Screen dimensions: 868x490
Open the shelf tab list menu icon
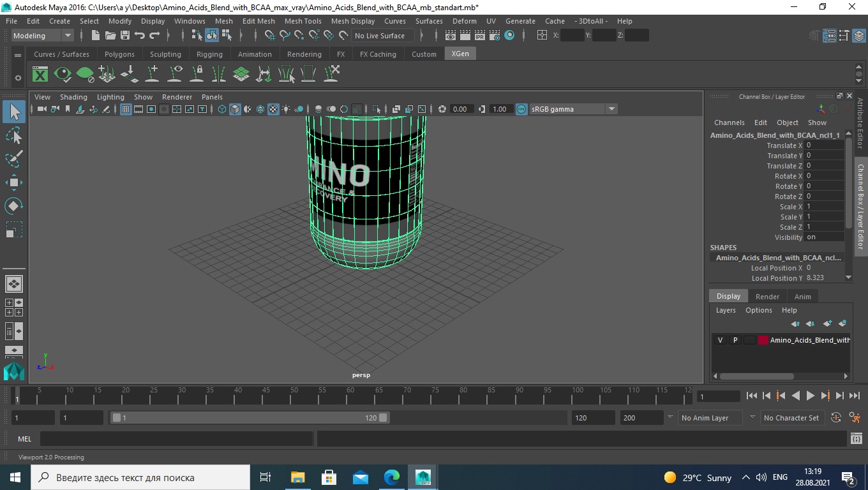[x=18, y=56]
